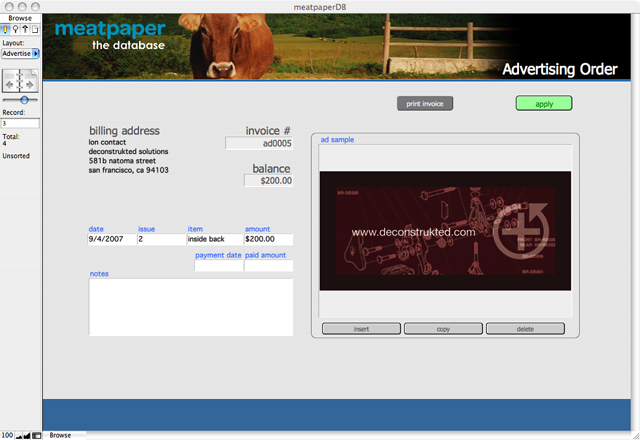
Task: Go to previous record in book
Action: [x=11, y=84]
